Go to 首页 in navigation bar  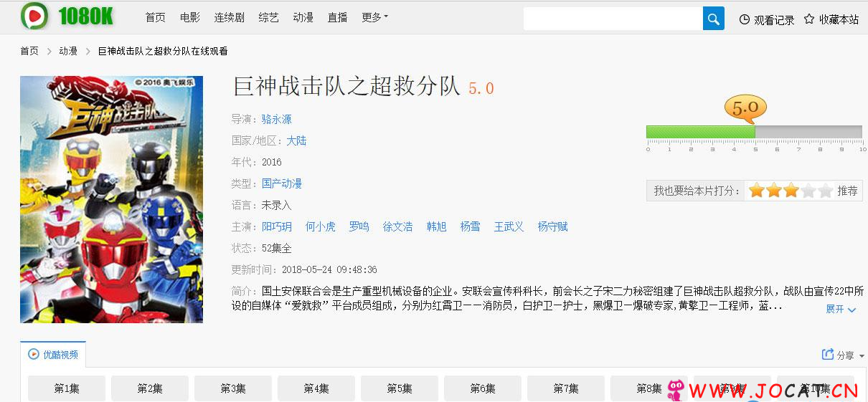pos(156,17)
